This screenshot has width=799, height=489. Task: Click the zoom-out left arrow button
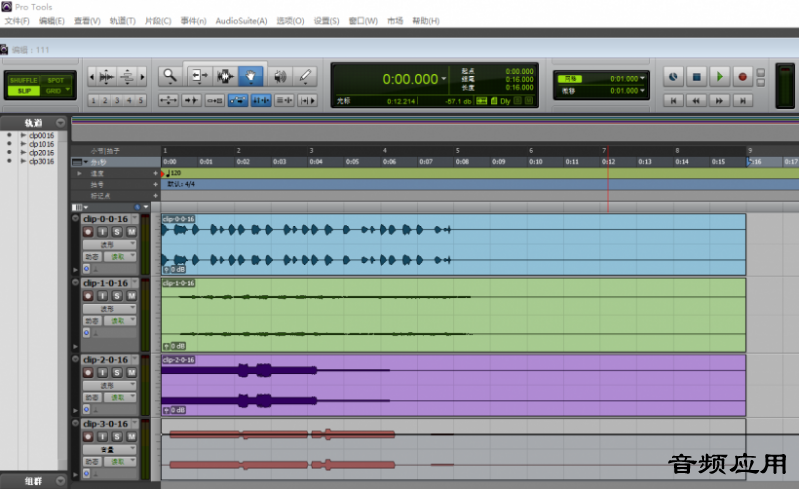pos(92,77)
